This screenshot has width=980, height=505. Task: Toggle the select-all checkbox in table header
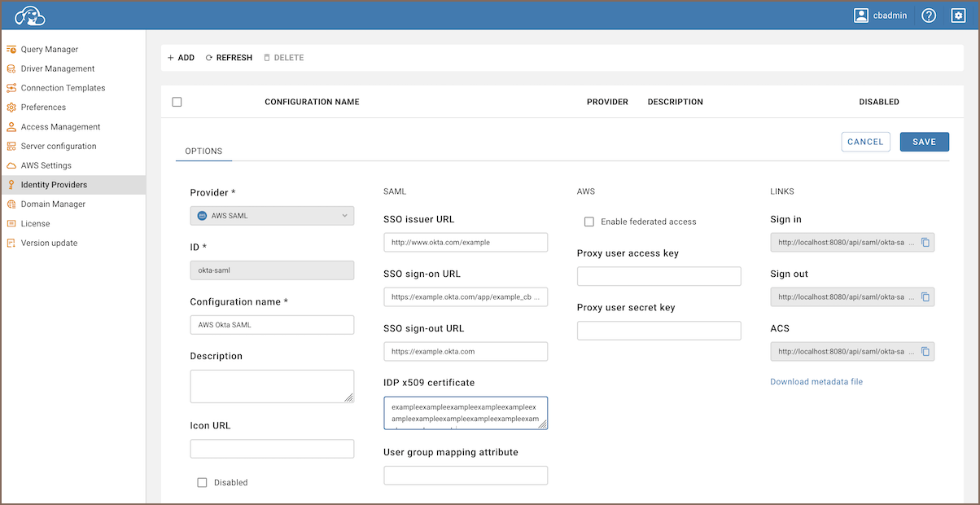[177, 102]
